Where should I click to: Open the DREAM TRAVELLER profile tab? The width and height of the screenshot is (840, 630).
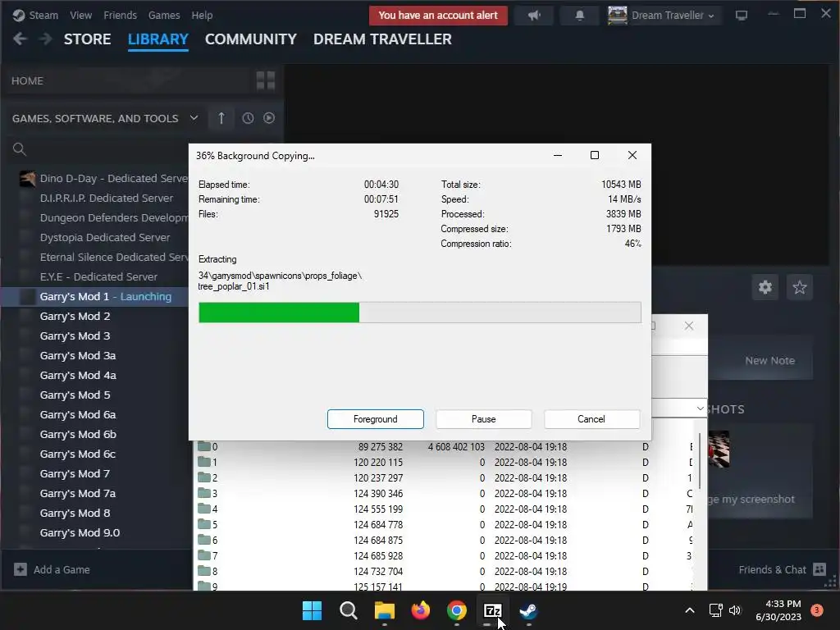tap(382, 39)
